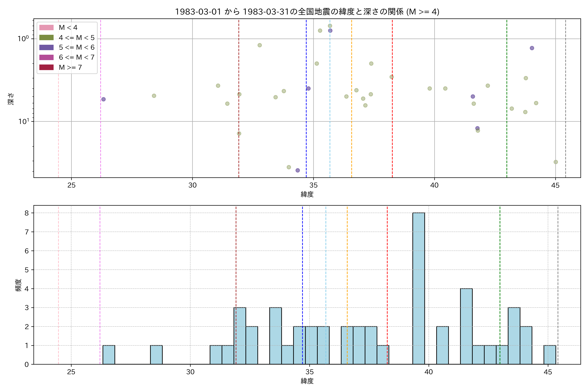The width and height of the screenshot is (588, 392).
Task: Click the purple 5 <= M < 6 legend swatch
Action: pos(46,47)
